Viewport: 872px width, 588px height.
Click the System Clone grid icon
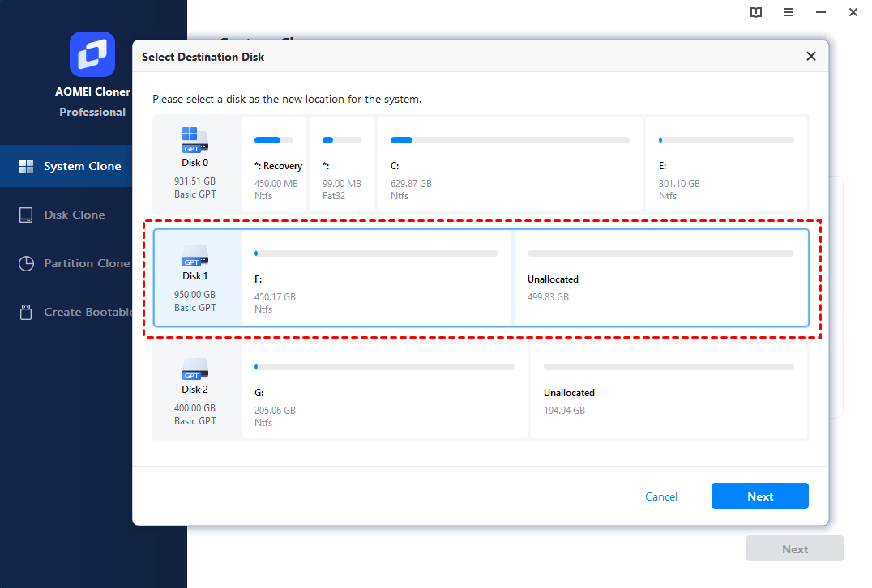point(26,166)
